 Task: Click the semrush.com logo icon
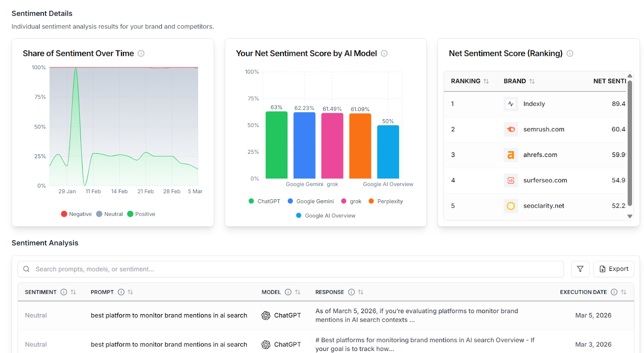[510, 129]
